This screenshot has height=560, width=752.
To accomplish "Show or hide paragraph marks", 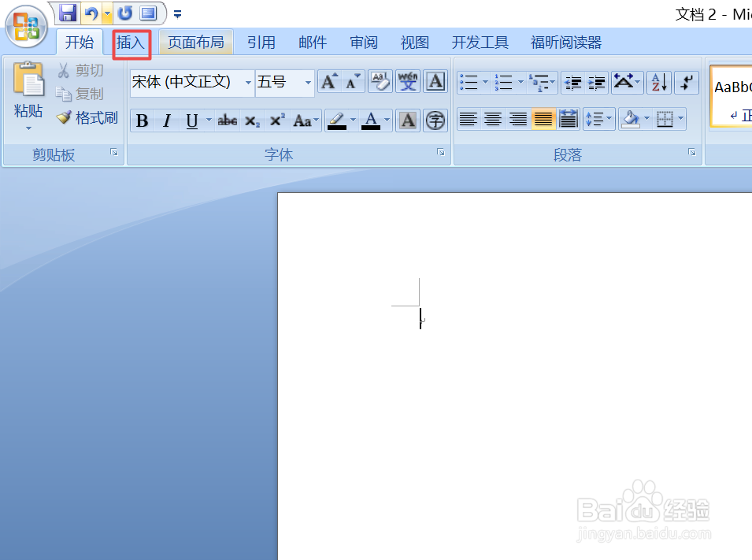I will (x=687, y=82).
